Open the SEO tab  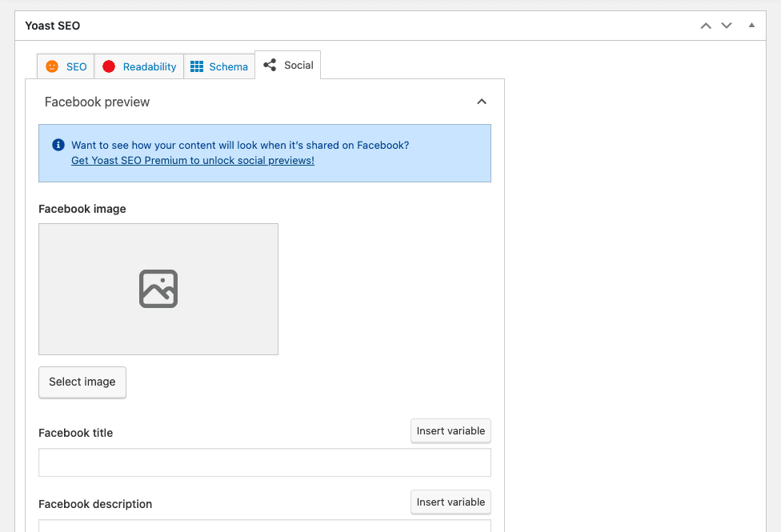click(x=66, y=66)
